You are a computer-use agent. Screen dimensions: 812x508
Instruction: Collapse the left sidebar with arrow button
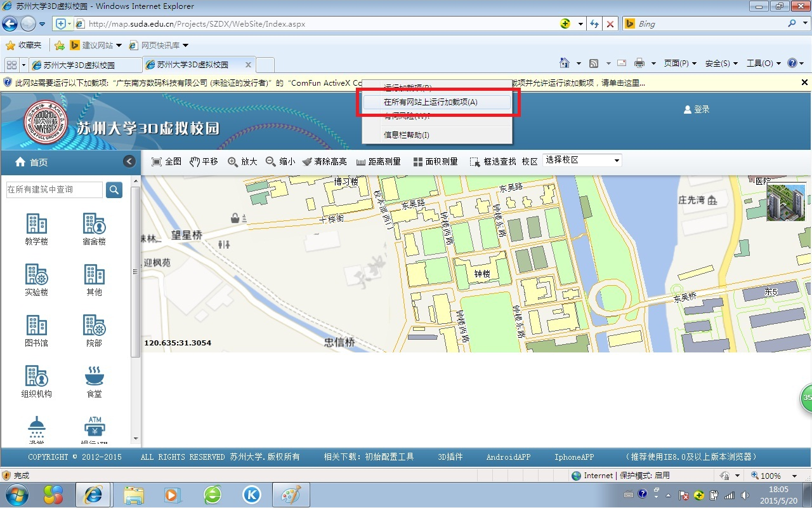pos(129,161)
